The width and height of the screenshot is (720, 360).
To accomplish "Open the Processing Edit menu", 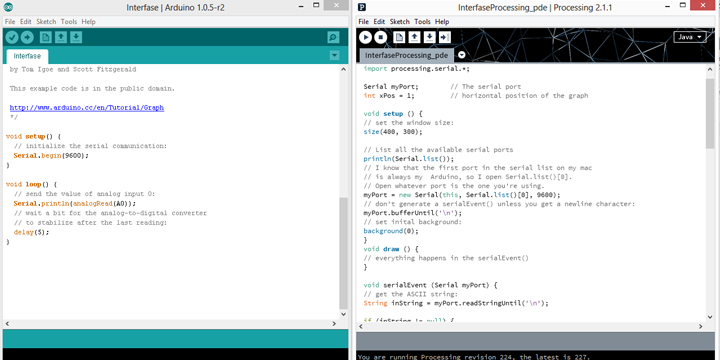I will [379, 22].
